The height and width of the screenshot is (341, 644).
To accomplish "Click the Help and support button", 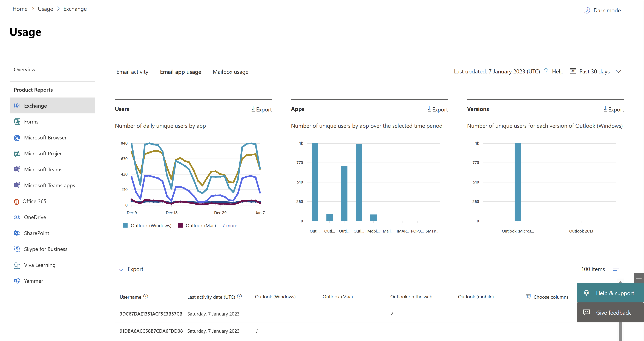I will coord(609,293).
